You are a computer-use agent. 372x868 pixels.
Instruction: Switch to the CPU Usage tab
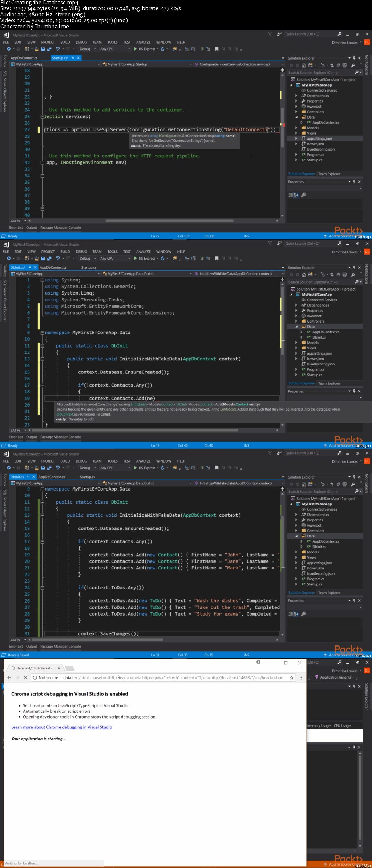[x=342, y=725]
